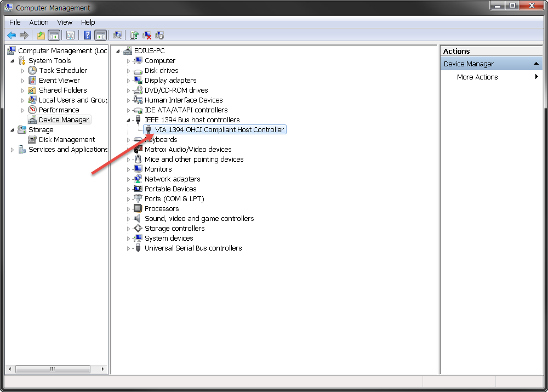Toggle Show/Hide Action Pane button
This screenshot has height=392, width=548.
click(x=100, y=36)
